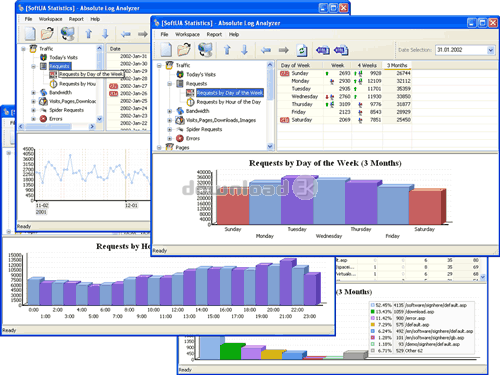The width and height of the screenshot is (500, 375).
Task: Navigate back with the left arrow icon
Action: click(266, 50)
